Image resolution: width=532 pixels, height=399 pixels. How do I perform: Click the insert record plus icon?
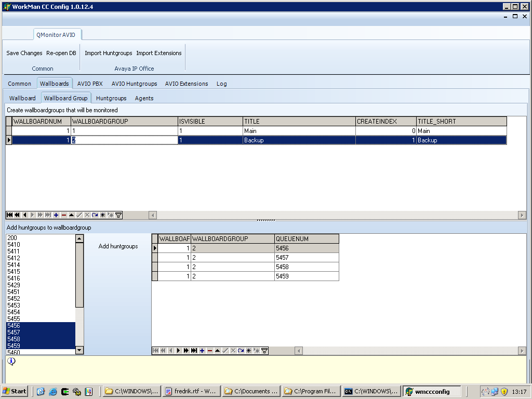pos(55,215)
